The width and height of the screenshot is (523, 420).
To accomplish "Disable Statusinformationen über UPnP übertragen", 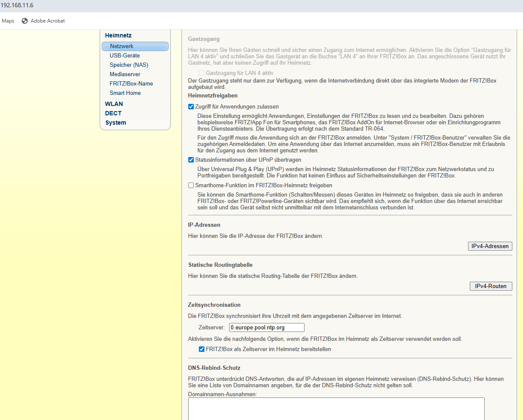I will tap(191, 160).
